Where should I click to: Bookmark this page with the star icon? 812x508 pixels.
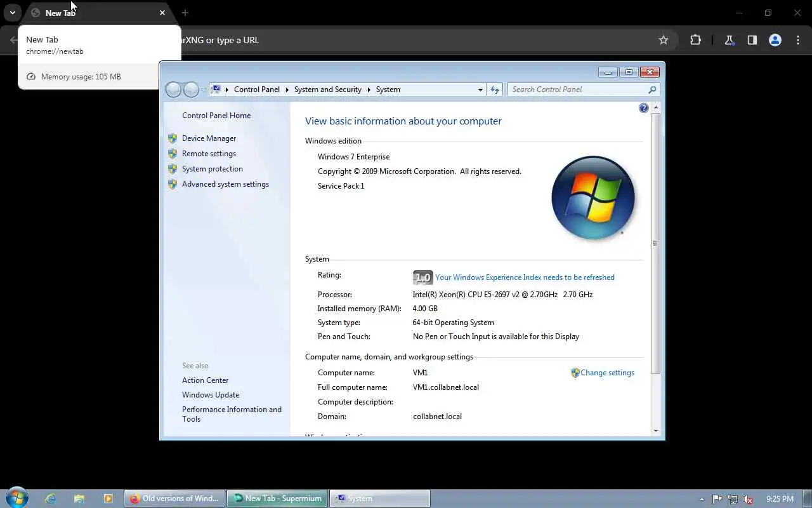pyautogui.click(x=664, y=40)
